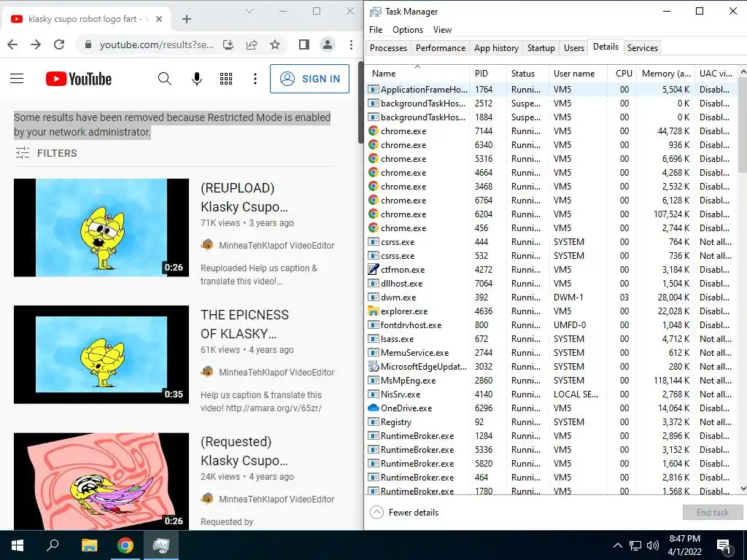Select the explorer.exe process
The width and height of the screenshot is (747, 560).
click(551, 311)
